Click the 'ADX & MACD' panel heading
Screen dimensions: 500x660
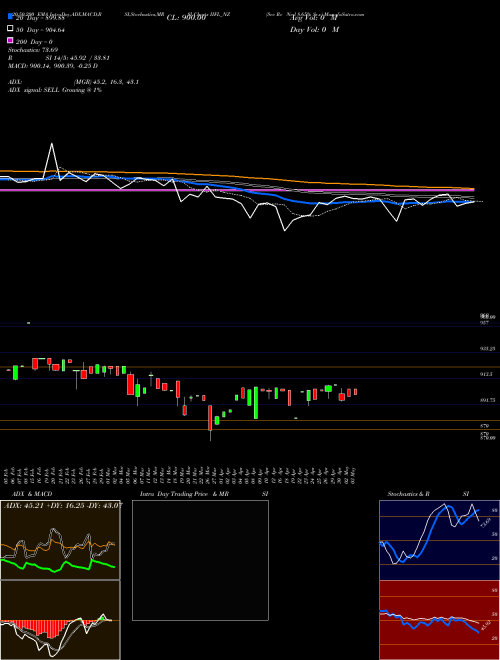(x=32, y=494)
